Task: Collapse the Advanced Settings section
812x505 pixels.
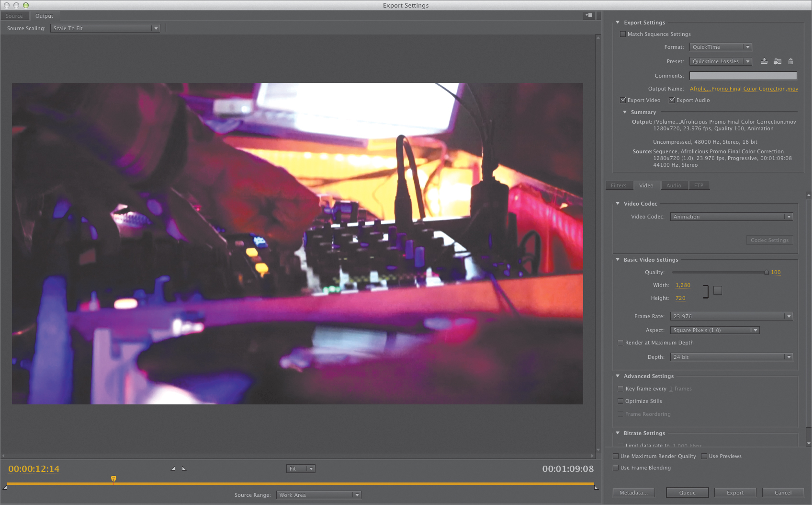Action: (x=618, y=376)
